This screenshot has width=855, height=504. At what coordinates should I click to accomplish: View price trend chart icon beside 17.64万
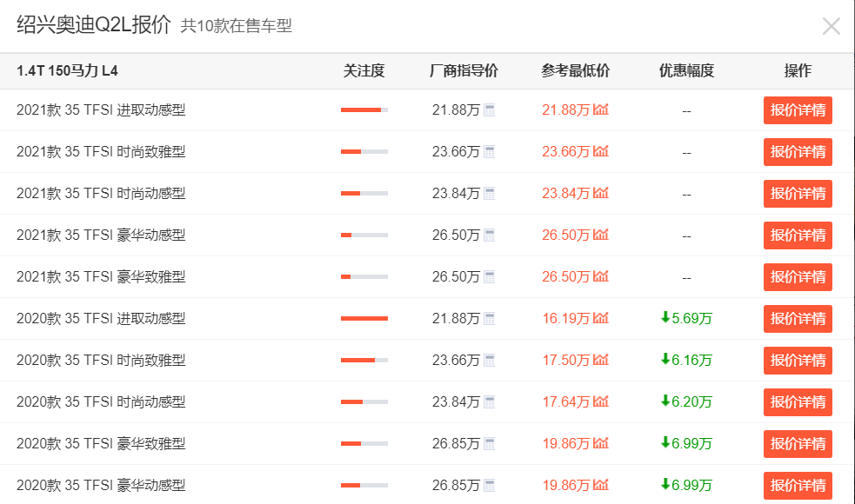click(x=601, y=401)
